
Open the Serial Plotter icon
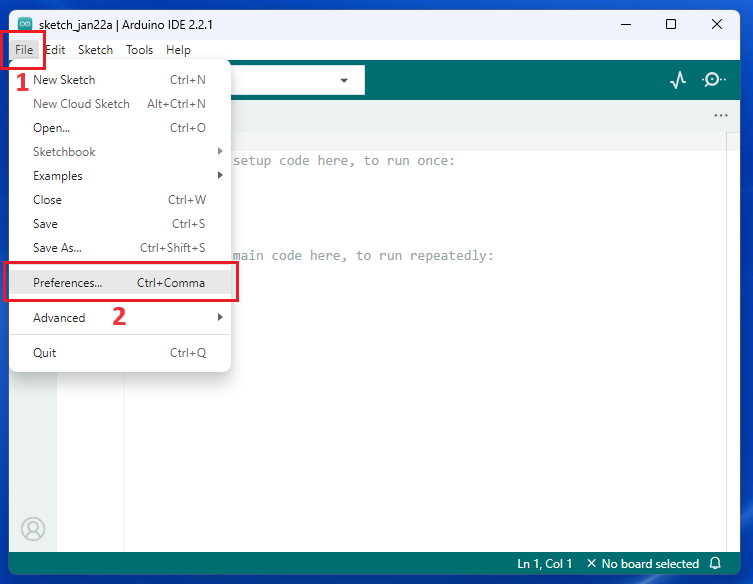(678, 80)
